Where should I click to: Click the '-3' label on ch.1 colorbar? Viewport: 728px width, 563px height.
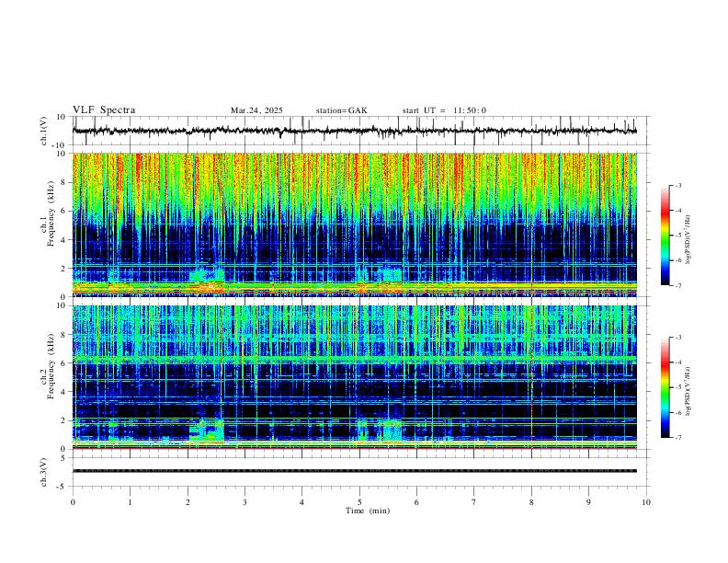coord(677,185)
